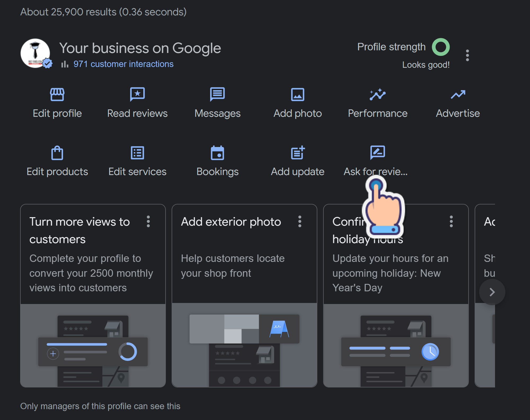The image size is (530, 420).
Task: Open the business profile three-dot menu
Action: [467, 55]
